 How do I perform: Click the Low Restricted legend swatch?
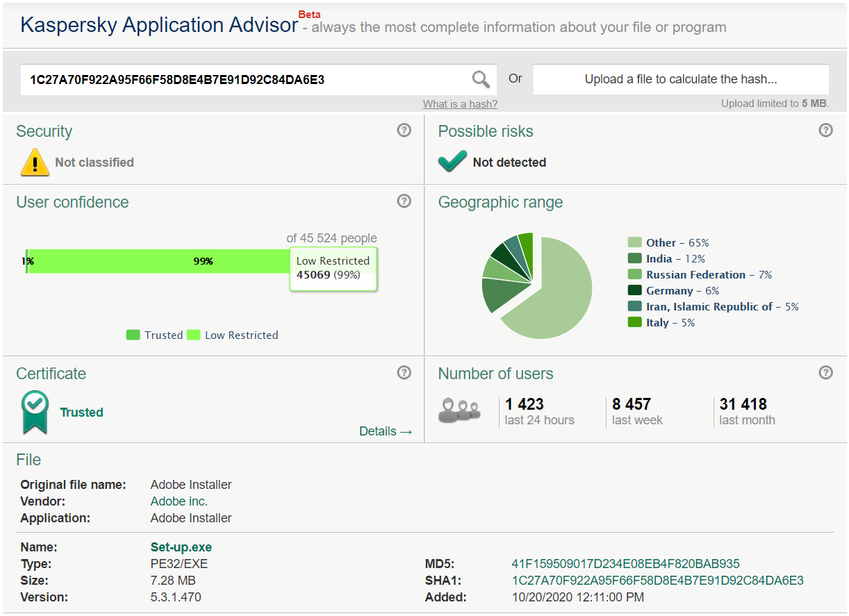click(193, 335)
